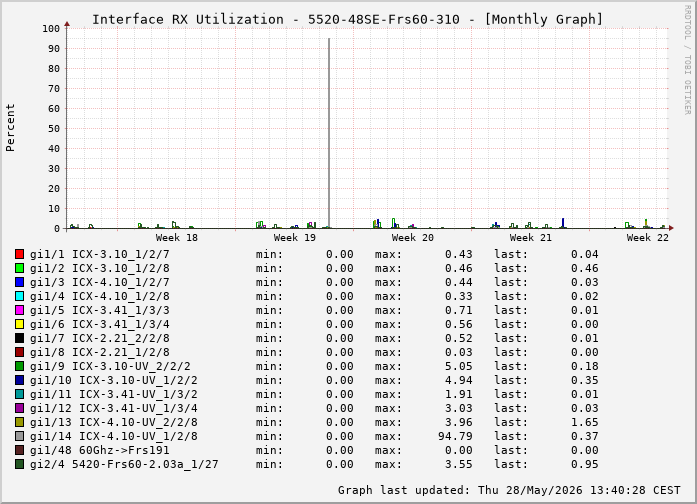Click the max value 0.71 for gi1/5

click(459, 310)
